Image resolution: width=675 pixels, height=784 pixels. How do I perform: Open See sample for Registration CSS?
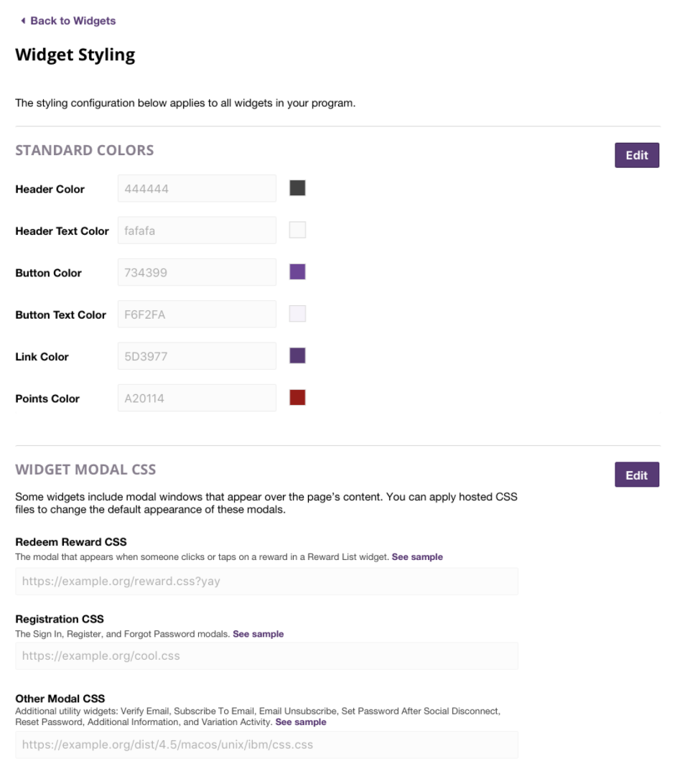pos(258,635)
